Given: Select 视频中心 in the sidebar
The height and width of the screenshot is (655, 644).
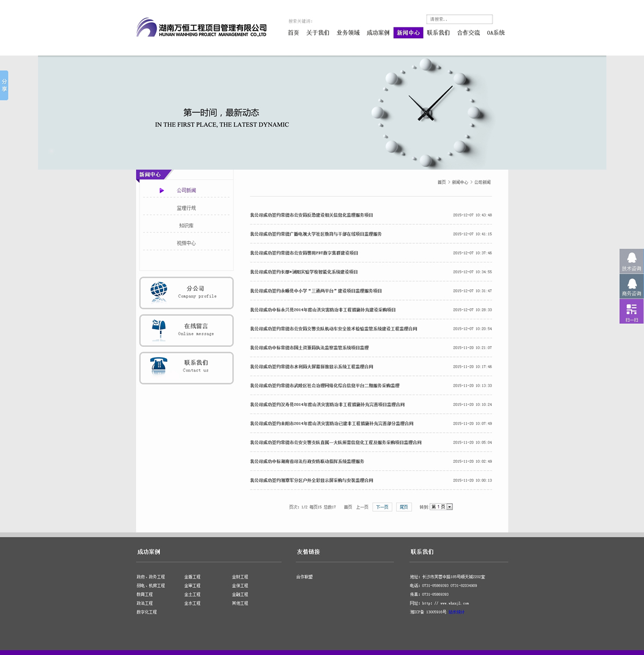Looking at the screenshot, I should 186,243.
